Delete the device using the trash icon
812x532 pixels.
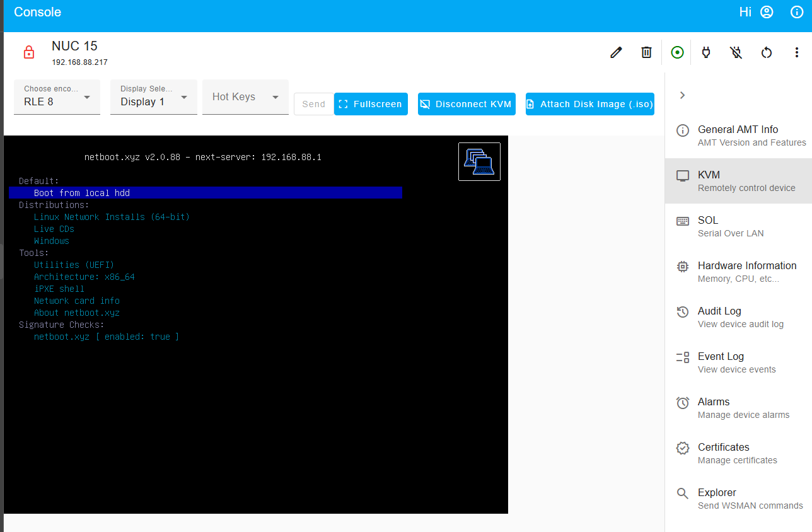pyautogui.click(x=646, y=52)
